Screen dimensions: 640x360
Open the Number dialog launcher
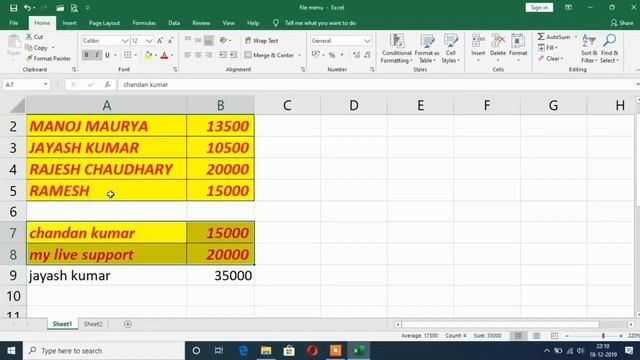(x=372, y=70)
